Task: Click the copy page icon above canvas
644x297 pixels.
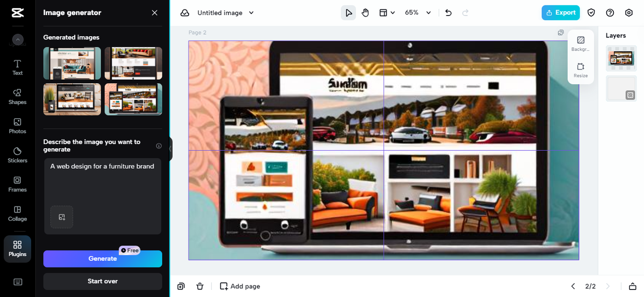Action: [x=560, y=33]
